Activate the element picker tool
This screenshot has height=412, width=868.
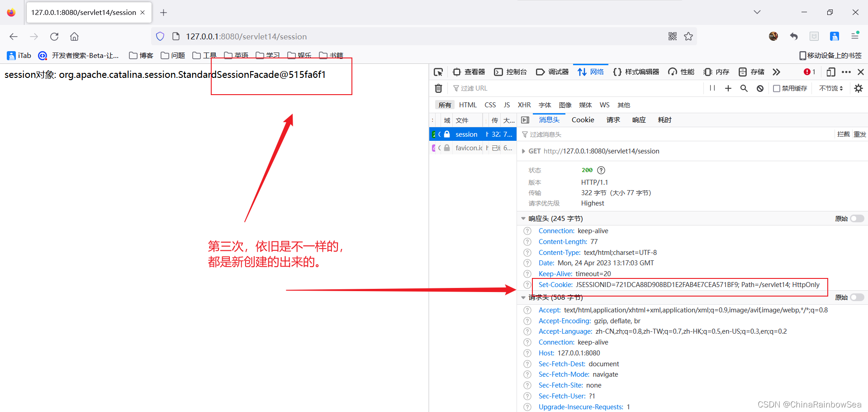click(x=438, y=72)
